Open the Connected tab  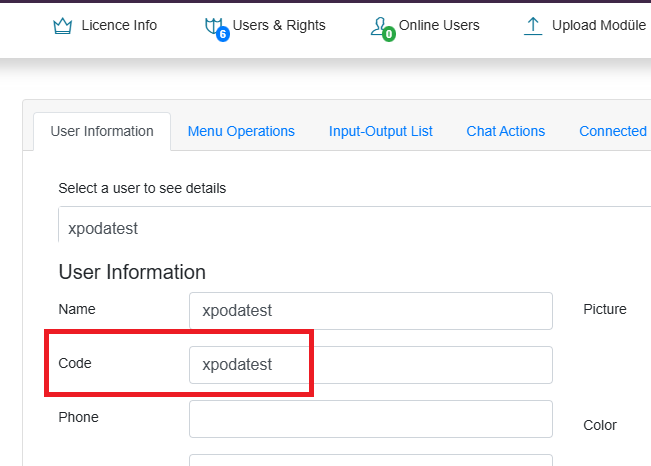(613, 131)
